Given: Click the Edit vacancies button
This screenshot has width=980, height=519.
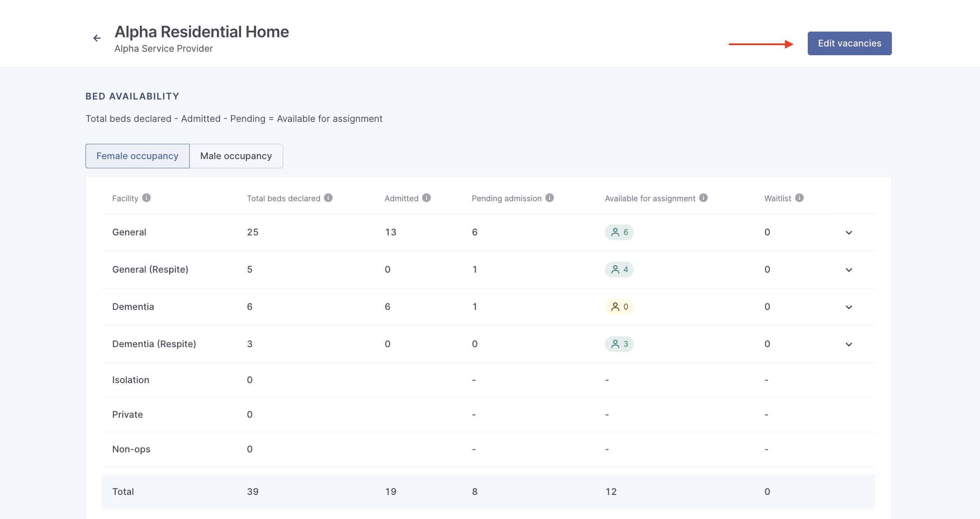Looking at the screenshot, I should coord(849,43).
